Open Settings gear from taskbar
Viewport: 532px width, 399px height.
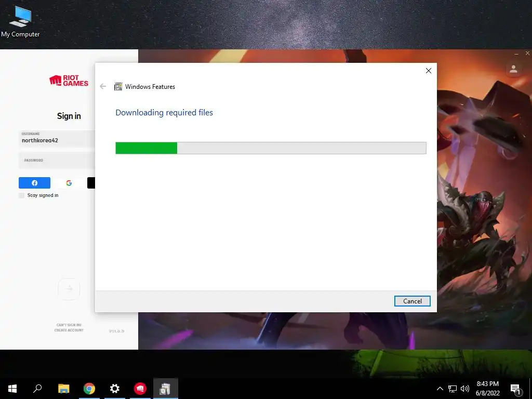(115, 389)
